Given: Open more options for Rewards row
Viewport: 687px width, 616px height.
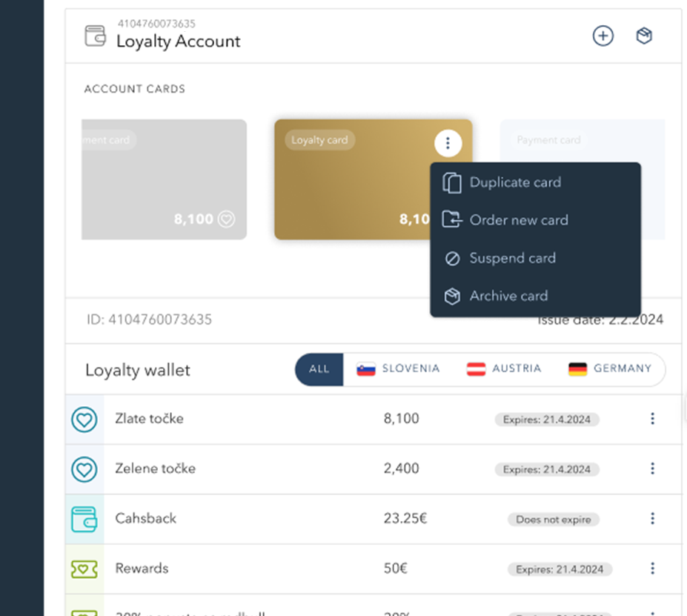Looking at the screenshot, I should click(652, 569).
